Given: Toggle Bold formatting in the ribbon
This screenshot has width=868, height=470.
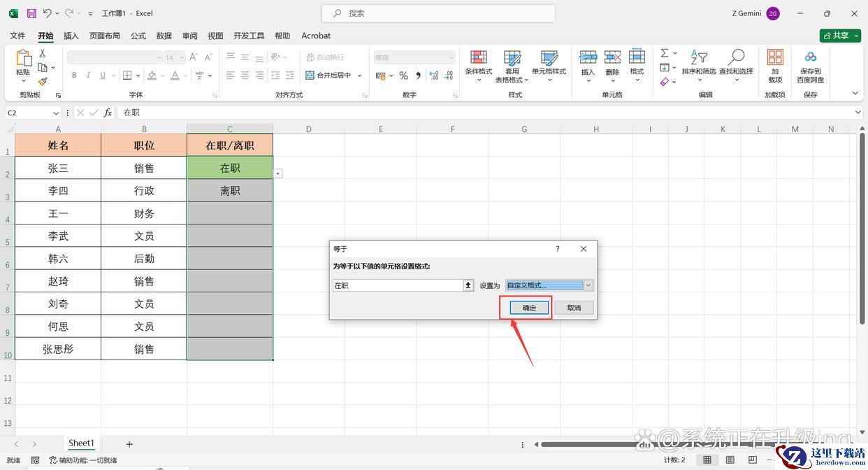Looking at the screenshot, I should [x=74, y=76].
